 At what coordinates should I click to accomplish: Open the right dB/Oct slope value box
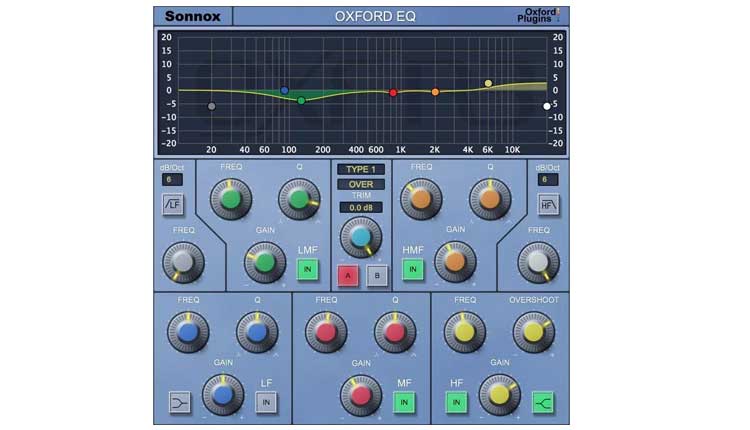click(547, 180)
